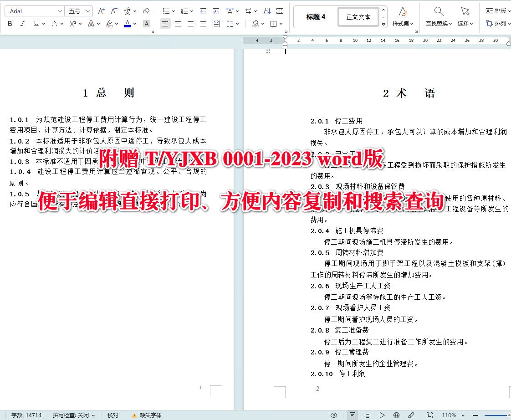Apply the 正文文本 style
Viewport: 511px width, 420px height.
(358, 17)
